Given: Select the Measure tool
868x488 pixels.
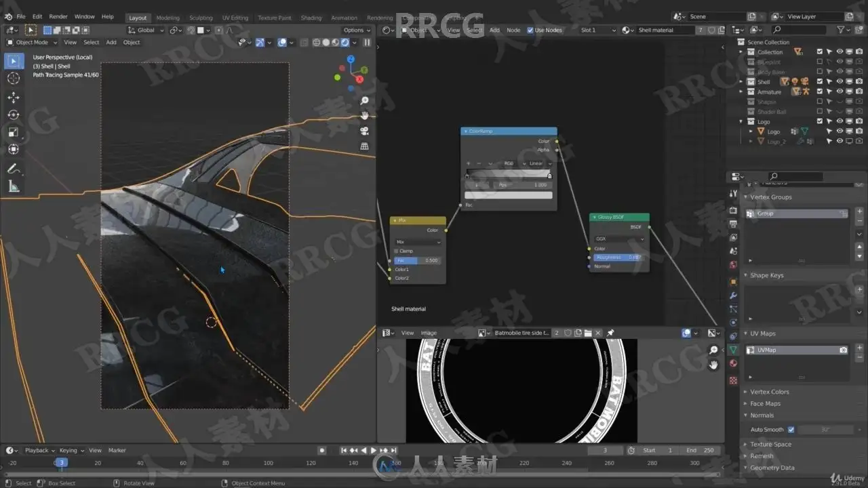Looking at the screenshot, I should [x=14, y=186].
